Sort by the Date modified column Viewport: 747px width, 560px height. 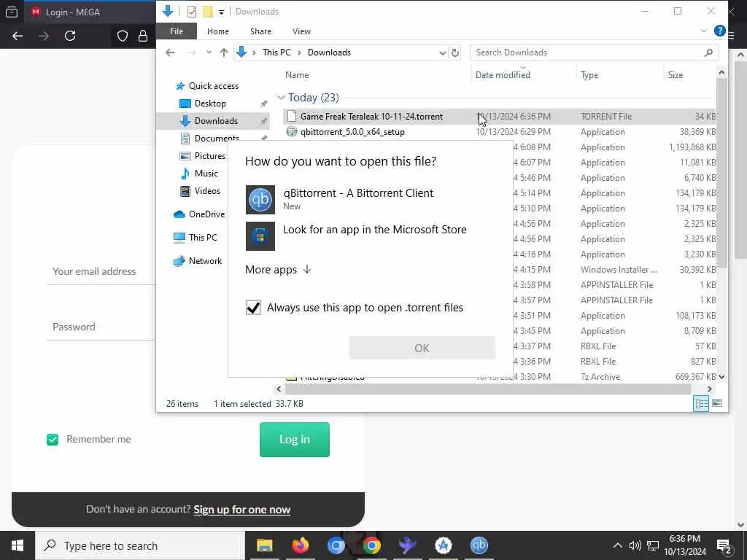click(503, 75)
